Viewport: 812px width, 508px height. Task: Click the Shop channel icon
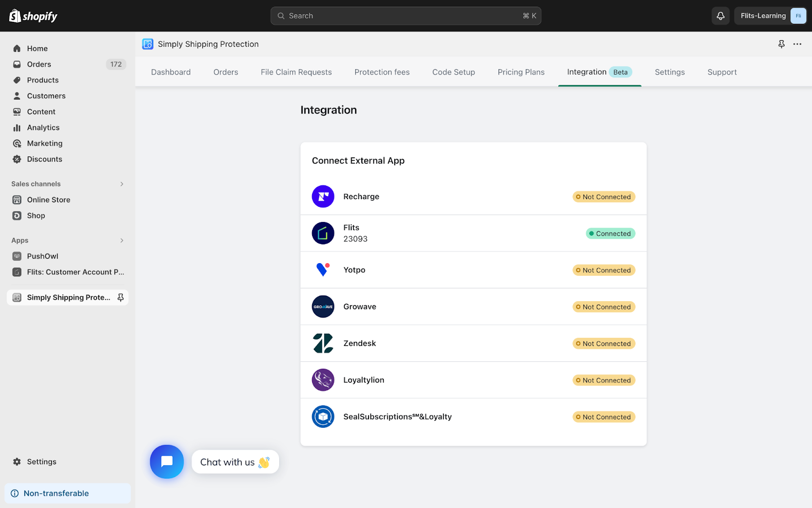click(x=17, y=215)
